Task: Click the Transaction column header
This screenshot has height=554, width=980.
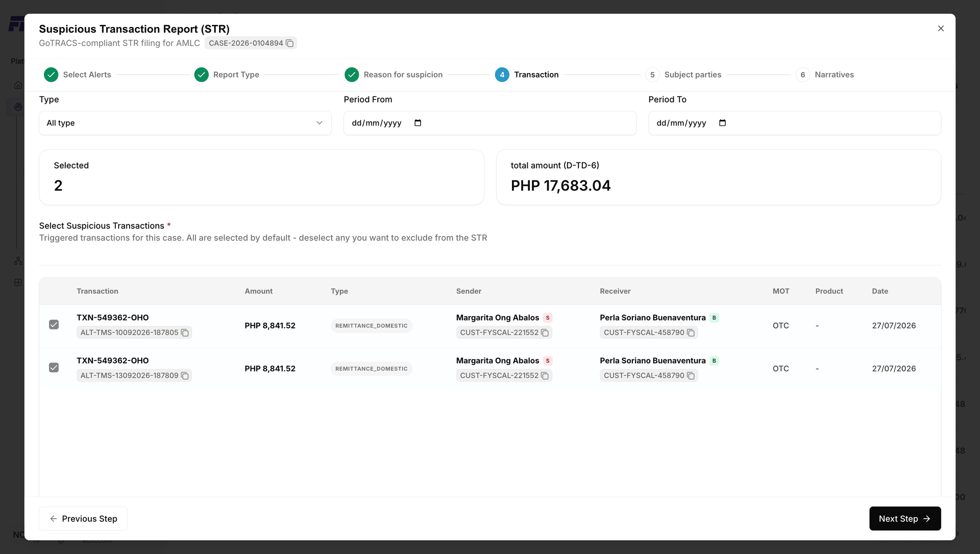Action: 97,291
